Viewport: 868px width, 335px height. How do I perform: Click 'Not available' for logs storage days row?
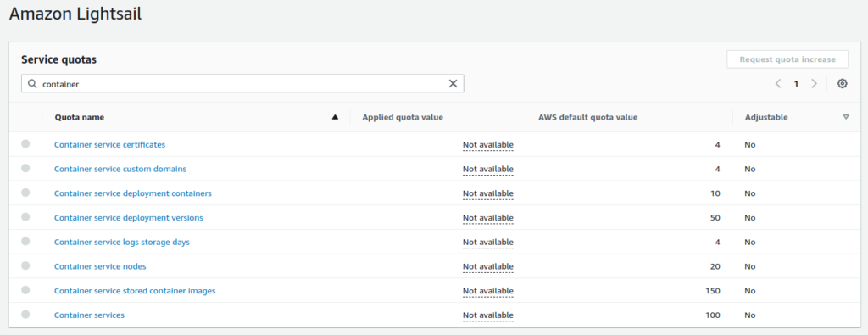488,243
